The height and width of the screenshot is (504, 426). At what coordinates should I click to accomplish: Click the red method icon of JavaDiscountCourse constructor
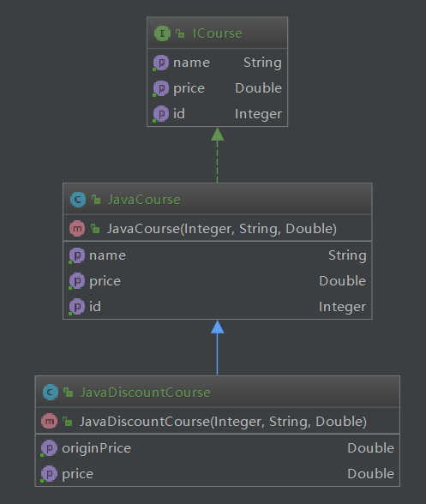[x=49, y=422]
